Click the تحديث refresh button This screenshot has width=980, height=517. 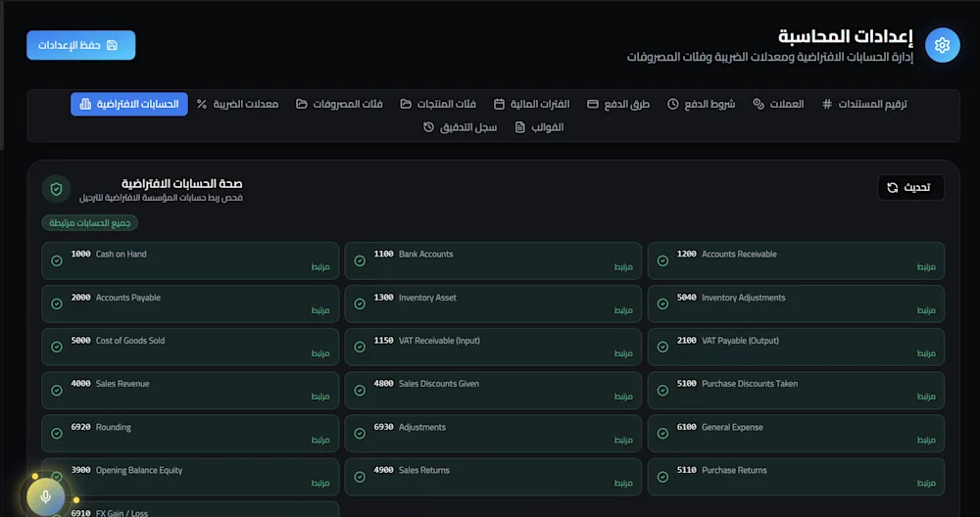point(910,187)
